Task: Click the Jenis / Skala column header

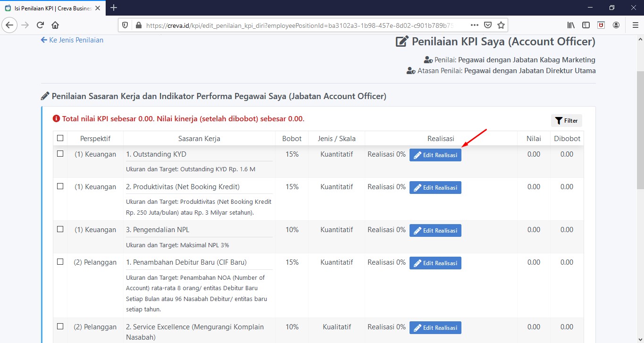Action: (x=336, y=139)
